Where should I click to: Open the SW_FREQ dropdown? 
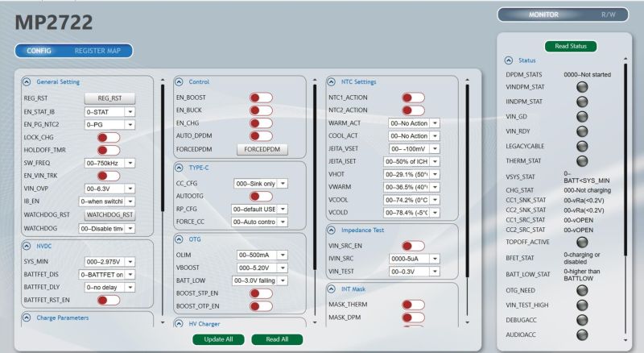[109, 164]
